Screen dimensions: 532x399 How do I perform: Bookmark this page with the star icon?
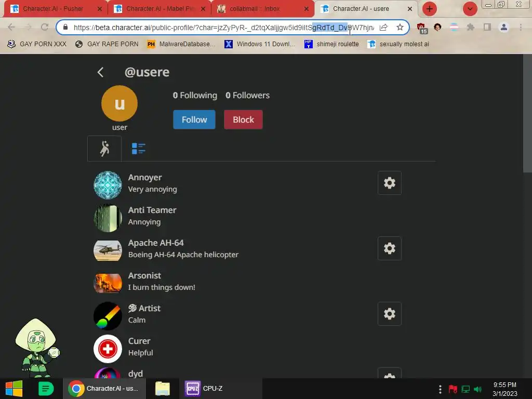(x=400, y=27)
